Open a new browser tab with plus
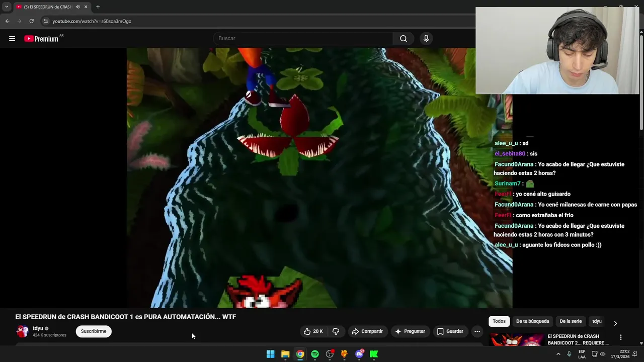The height and width of the screenshot is (362, 644). 98,7
